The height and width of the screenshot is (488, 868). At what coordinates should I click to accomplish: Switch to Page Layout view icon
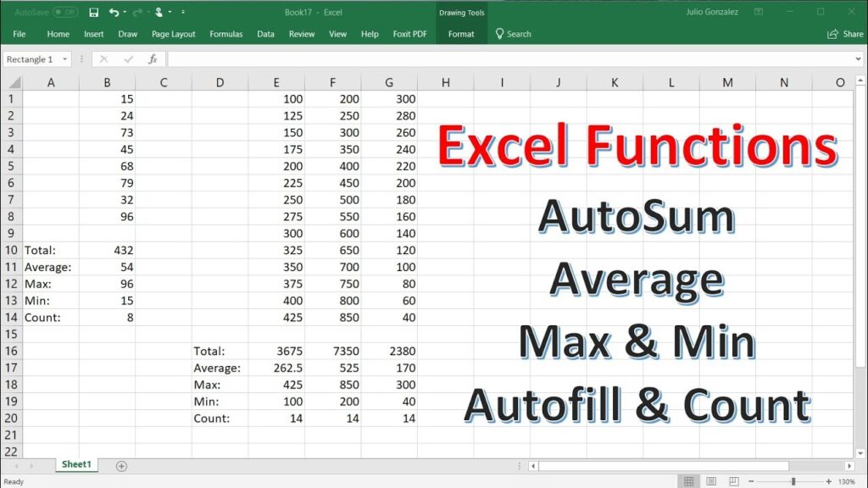[710, 481]
